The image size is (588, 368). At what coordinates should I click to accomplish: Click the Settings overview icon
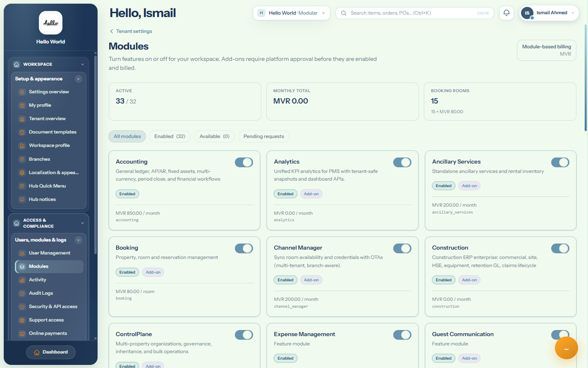[22, 92]
